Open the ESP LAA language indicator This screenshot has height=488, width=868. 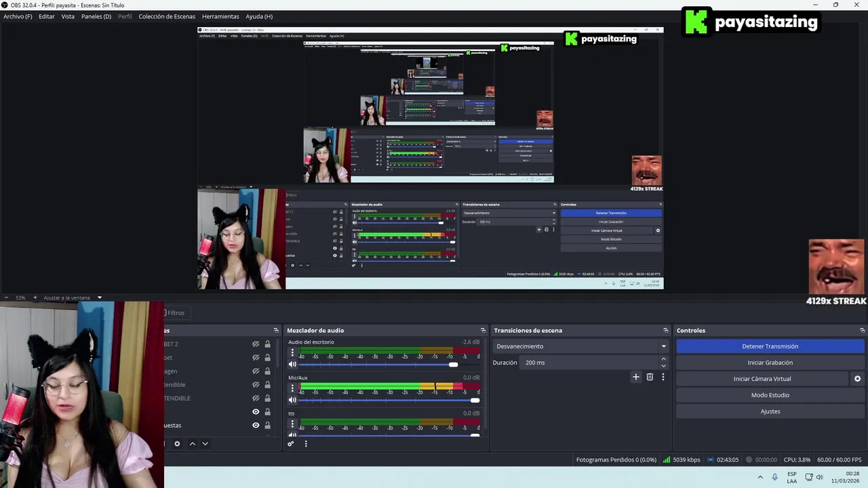coord(792,477)
